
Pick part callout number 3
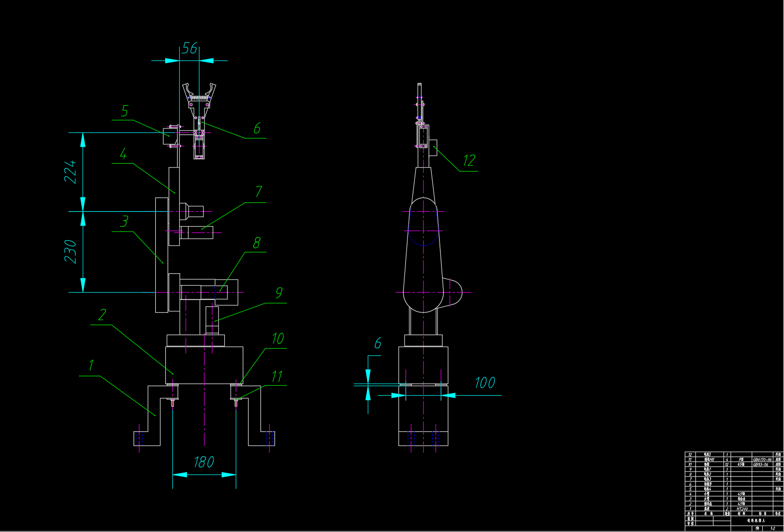124,221
